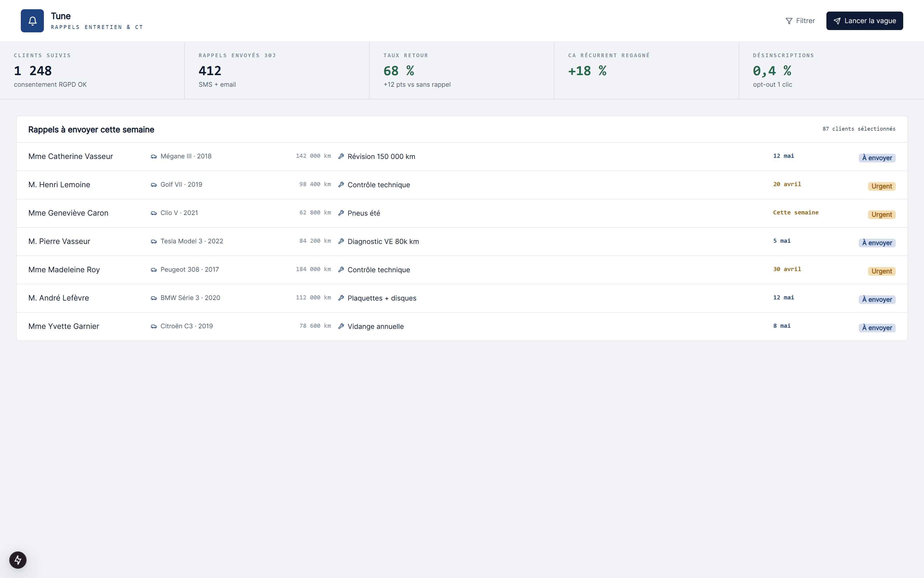Image resolution: width=924 pixels, height=578 pixels.
Task: Click the SMS + email caption
Action: (x=217, y=84)
